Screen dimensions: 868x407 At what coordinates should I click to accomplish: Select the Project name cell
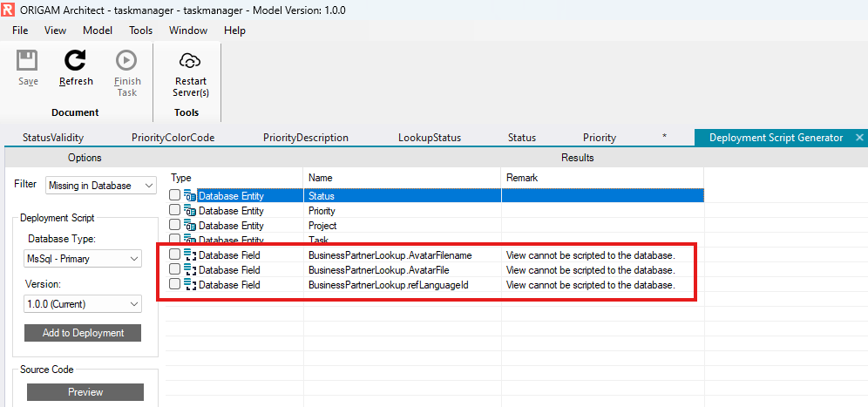coord(403,226)
